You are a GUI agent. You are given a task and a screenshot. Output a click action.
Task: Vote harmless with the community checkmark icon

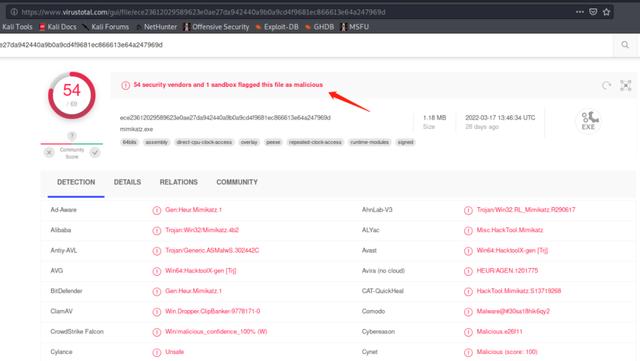point(95,153)
